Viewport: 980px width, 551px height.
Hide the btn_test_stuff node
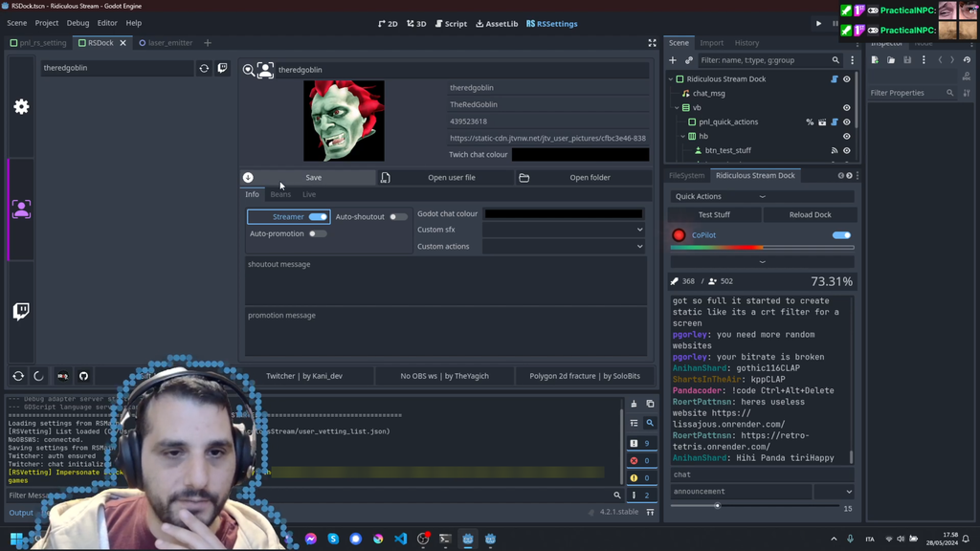pos(847,150)
